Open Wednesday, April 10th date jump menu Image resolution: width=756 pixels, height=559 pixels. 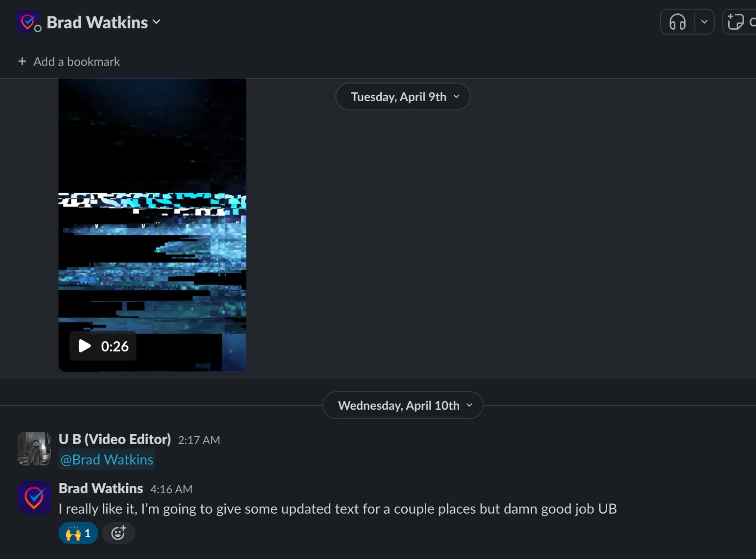(x=403, y=405)
